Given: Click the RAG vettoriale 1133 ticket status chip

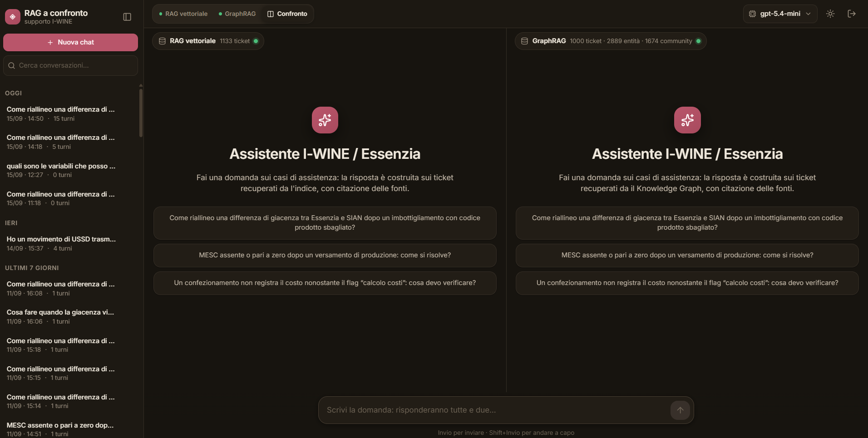Looking at the screenshot, I should click(x=208, y=41).
